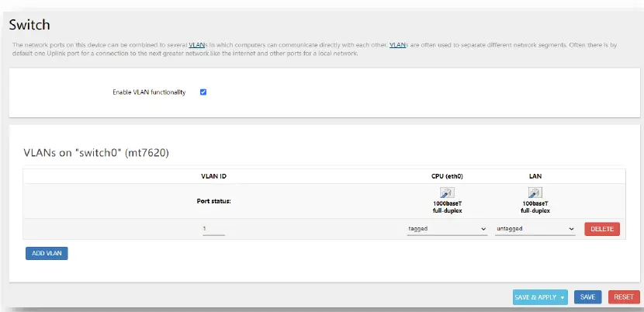The height and width of the screenshot is (312, 644).
Task: Click the CPU (eth0) port status icon
Action: [x=447, y=192]
